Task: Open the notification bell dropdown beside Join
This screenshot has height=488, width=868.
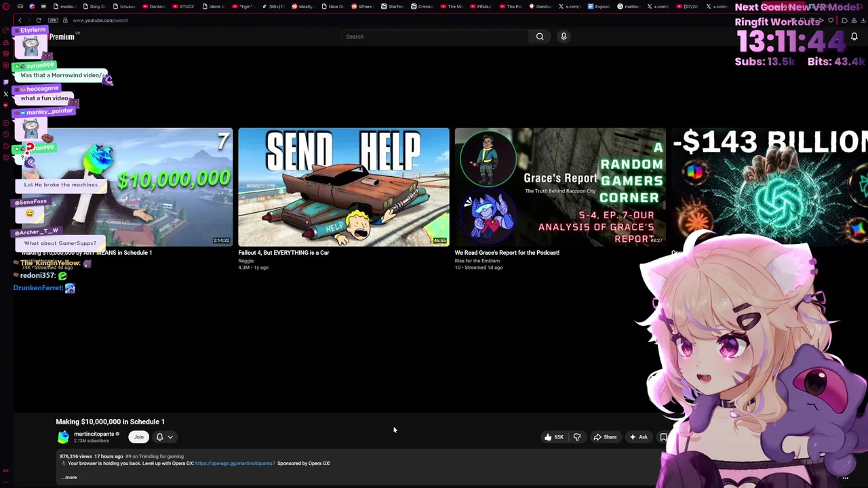Action: [165, 437]
